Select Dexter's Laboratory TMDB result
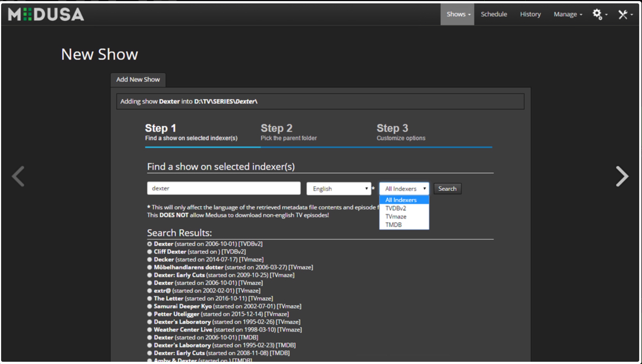Viewport: 642px width, 364px height. coord(149,345)
